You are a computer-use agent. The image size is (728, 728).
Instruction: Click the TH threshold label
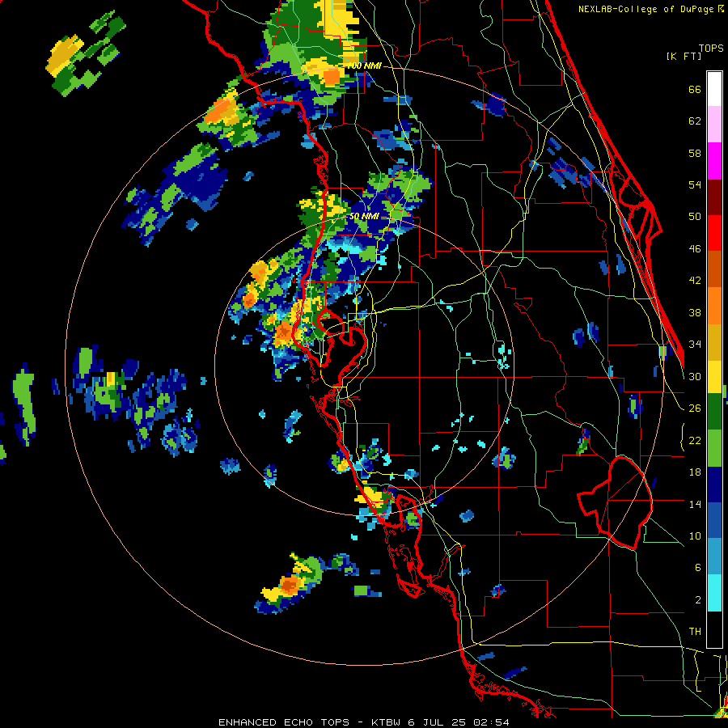tap(695, 631)
